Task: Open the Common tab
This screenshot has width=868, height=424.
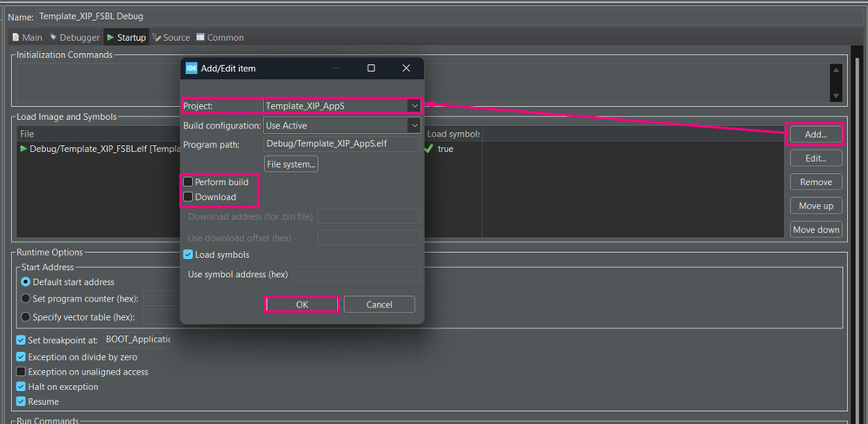Action: (220, 37)
